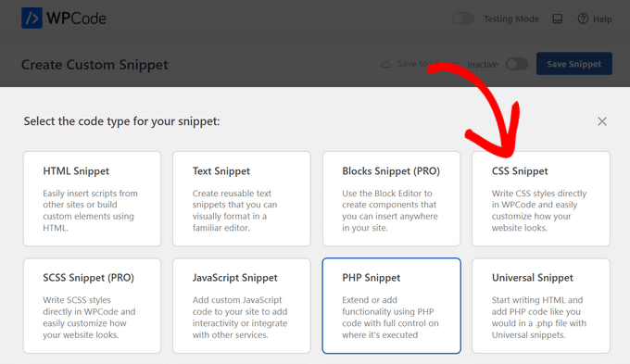This screenshot has height=364, width=630.
Task: Click the WPCode logo icon
Action: 31,19
